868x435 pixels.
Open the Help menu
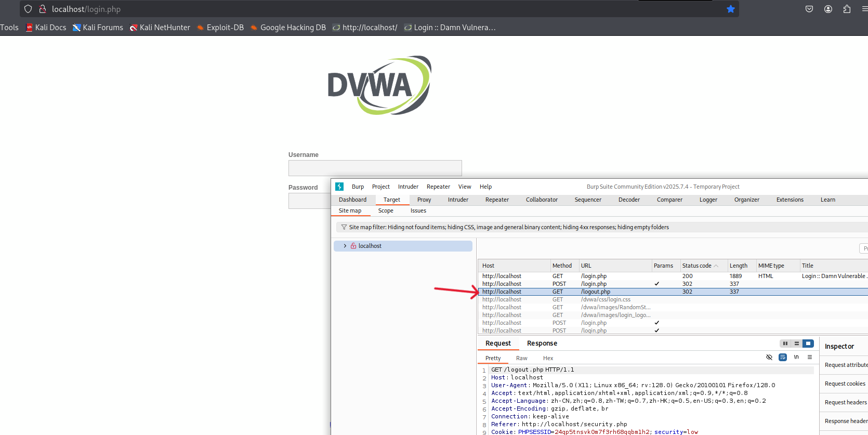(485, 187)
